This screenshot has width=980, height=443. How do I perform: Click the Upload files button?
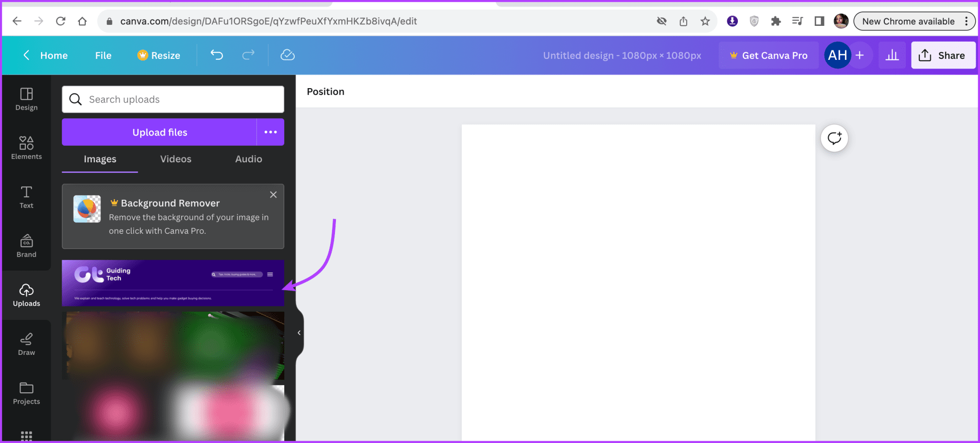coord(160,132)
